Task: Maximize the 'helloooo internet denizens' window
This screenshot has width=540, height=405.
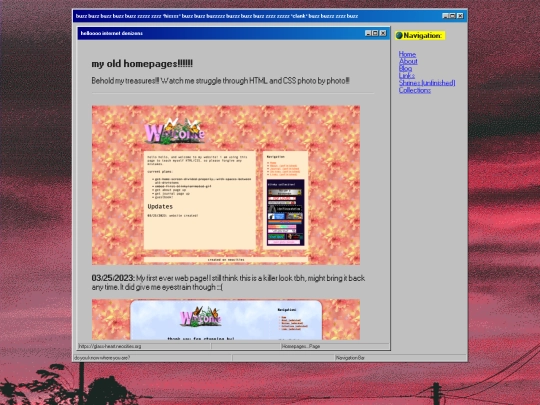Action: pyautogui.click(x=375, y=33)
